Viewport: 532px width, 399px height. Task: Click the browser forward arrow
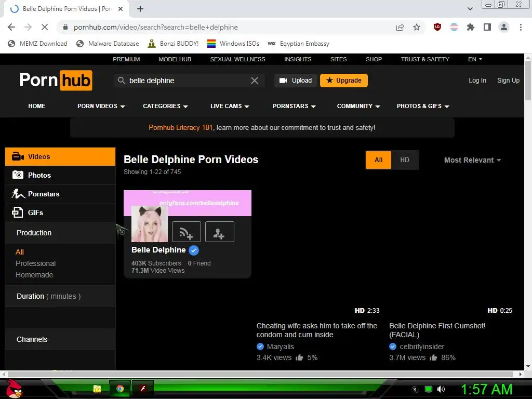click(x=28, y=27)
